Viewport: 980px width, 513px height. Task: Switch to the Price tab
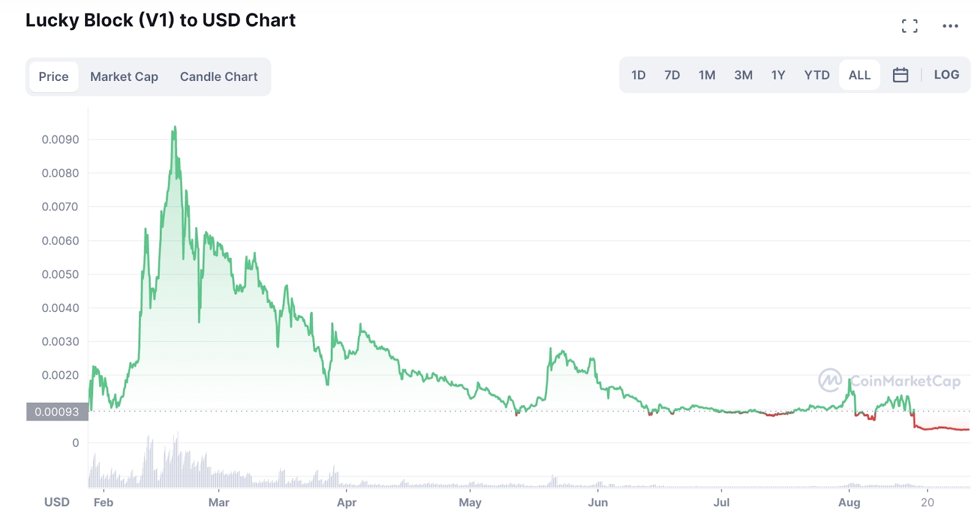coord(54,77)
